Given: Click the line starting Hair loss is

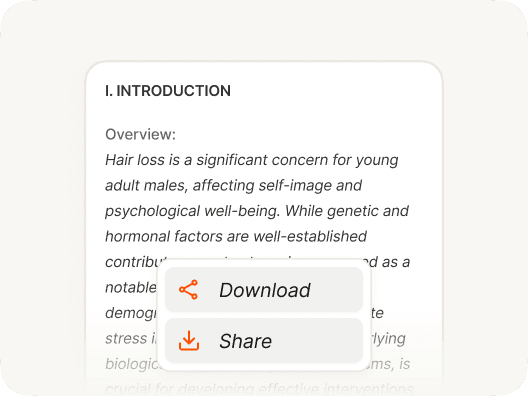Looking at the screenshot, I should click(x=252, y=160).
